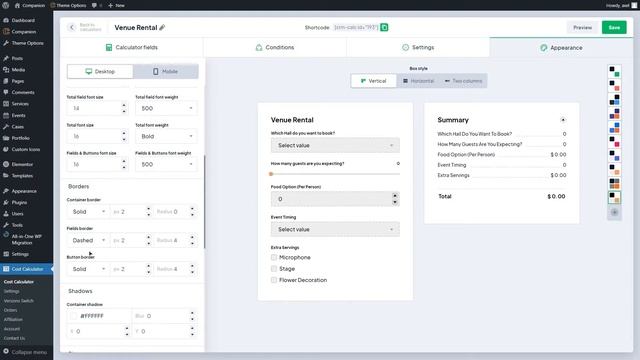This screenshot has height=360, width=640.
Task: Open Tools in sidebar
Action: [17, 225]
